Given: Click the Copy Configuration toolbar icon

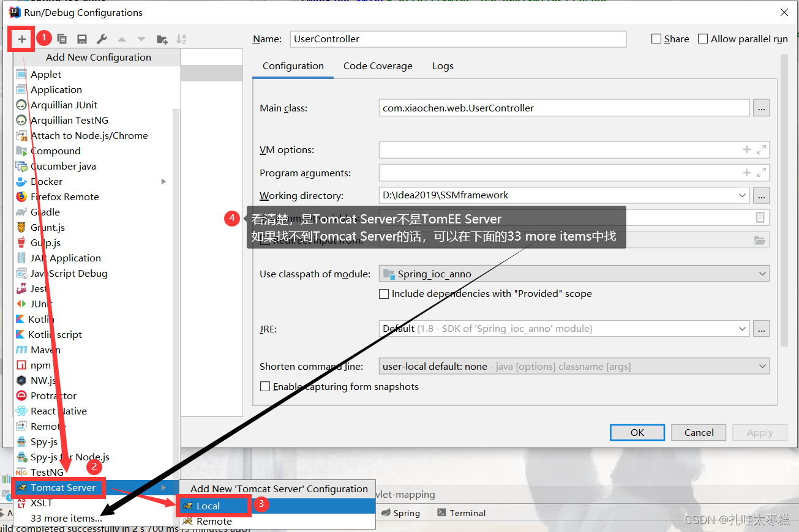Looking at the screenshot, I should coord(62,39).
